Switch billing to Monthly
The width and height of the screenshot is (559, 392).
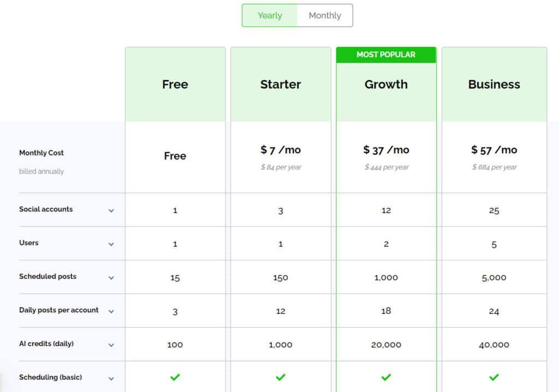pos(325,15)
